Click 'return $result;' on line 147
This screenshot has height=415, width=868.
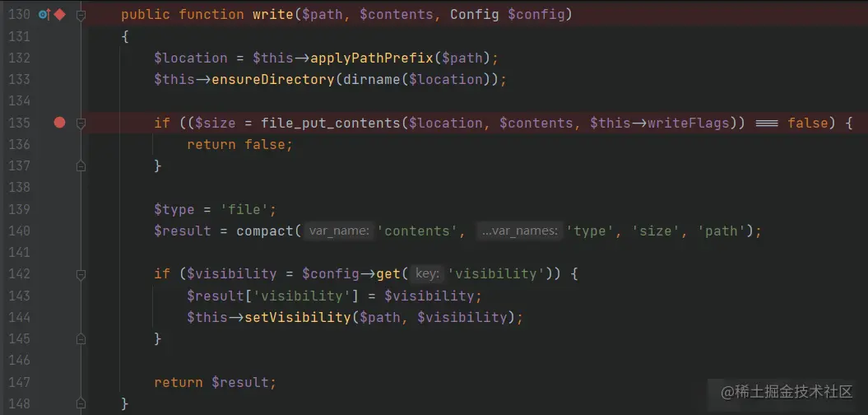(216, 382)
